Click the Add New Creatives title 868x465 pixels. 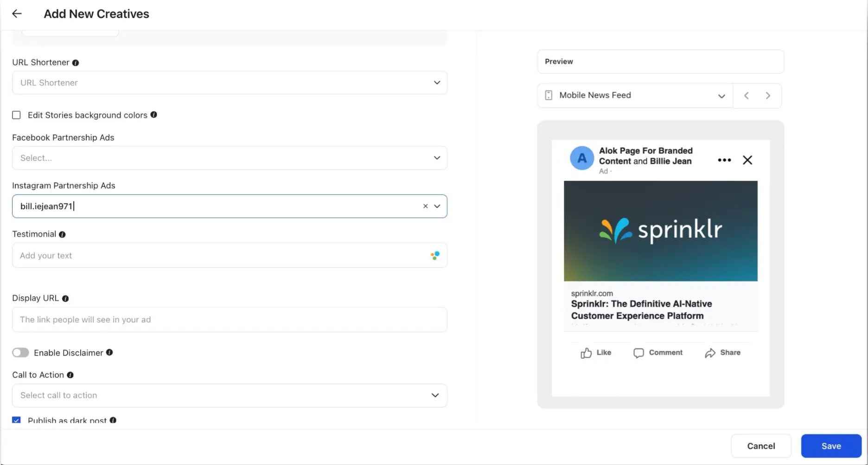pos(96,14)
